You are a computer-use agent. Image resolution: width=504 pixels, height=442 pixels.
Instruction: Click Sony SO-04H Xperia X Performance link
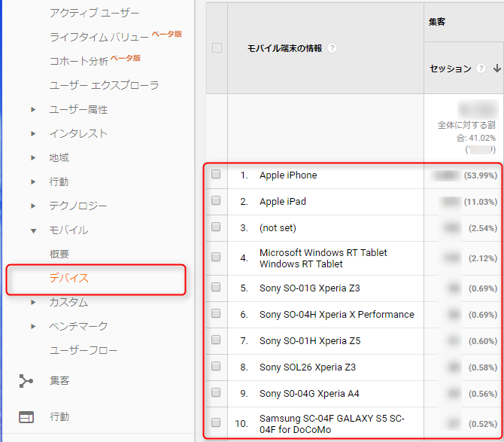(x=337, y=314)
